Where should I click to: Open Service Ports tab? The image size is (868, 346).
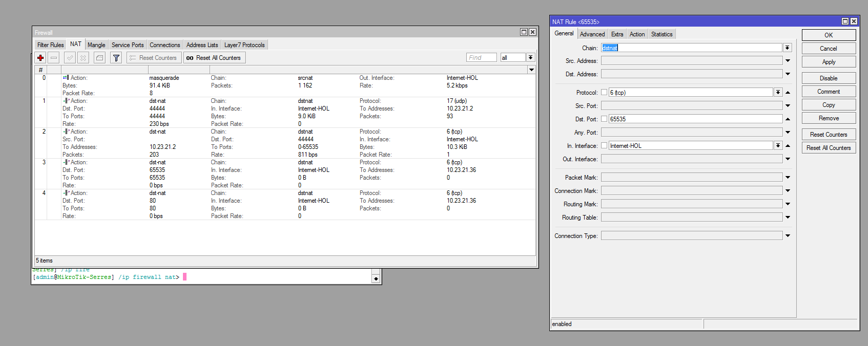(x=128, y=45)
